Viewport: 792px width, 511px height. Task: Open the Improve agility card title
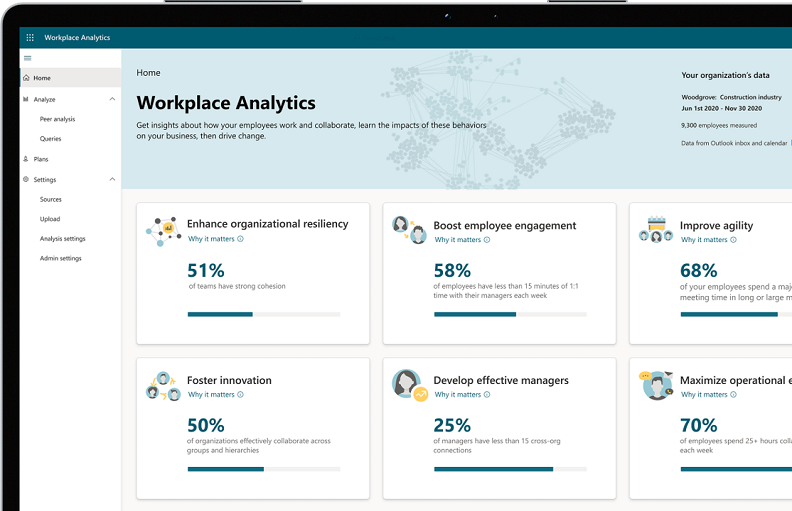[x=716, y=226]
